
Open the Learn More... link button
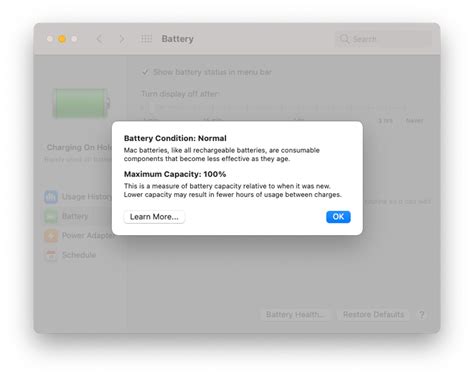pos(154,217)
